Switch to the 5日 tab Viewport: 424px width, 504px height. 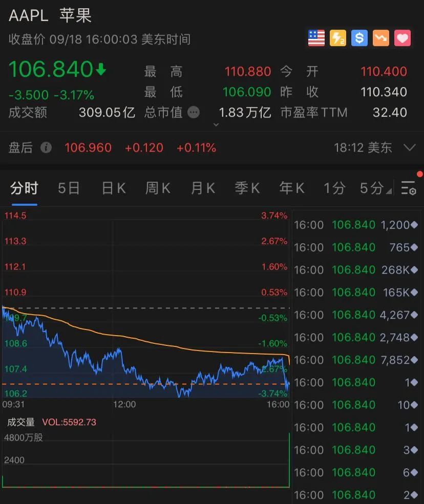tap(69, 188)
